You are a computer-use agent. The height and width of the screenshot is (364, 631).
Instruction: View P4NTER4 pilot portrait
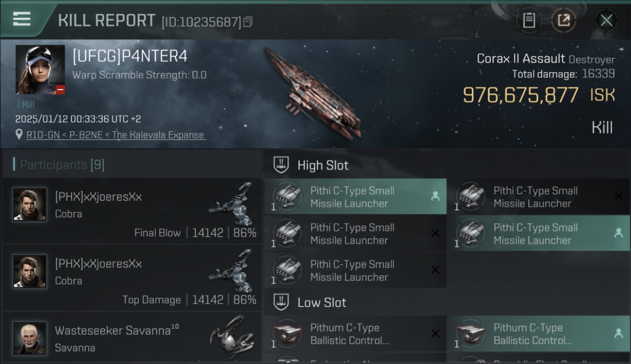pyautogui.click(x=40, y=69)
